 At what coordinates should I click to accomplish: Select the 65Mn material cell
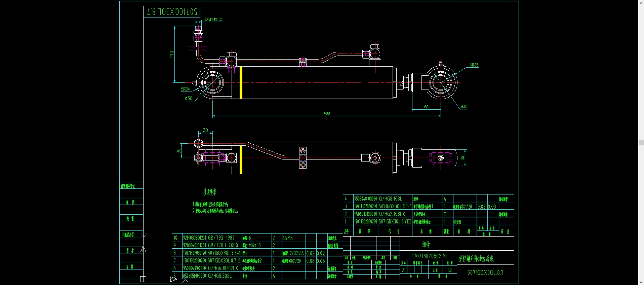tap(287, 238)
